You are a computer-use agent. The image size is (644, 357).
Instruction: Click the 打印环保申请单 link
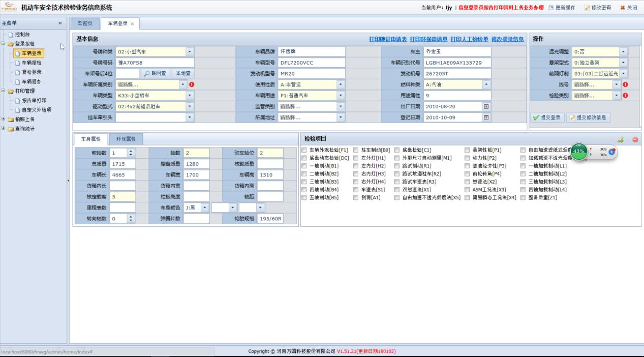428,39
